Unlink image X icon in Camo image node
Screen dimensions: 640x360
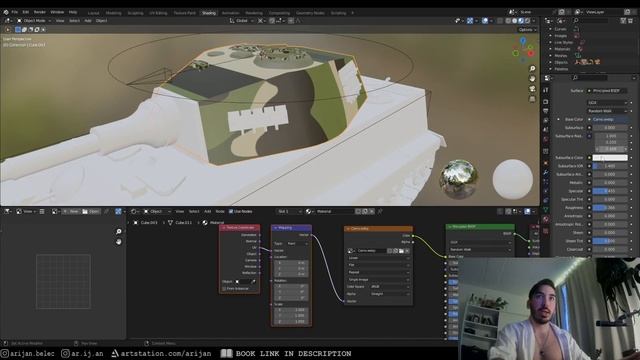(x=407, y=251)
